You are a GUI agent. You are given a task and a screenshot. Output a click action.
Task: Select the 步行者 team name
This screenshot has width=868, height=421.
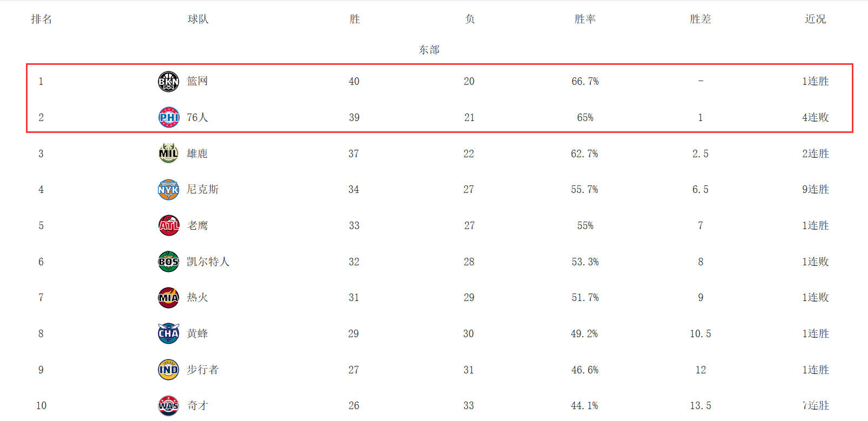pyautogui.click(x=203, y=370)
